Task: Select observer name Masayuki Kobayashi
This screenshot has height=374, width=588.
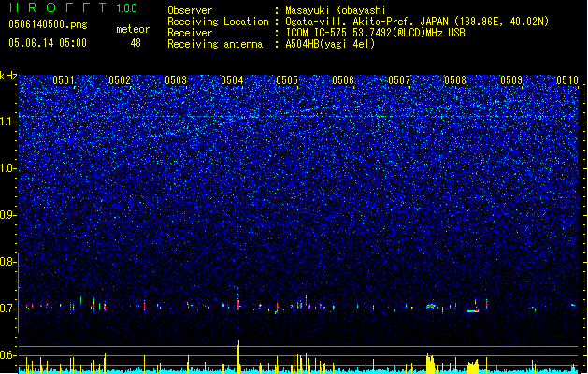Action: tap(336, 10)
